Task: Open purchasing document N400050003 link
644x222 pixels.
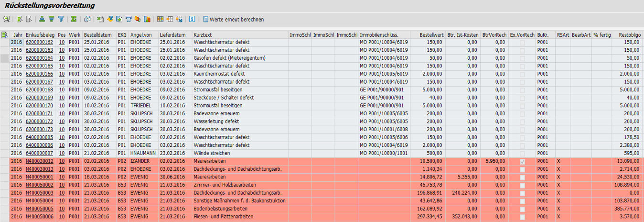Action: click(x=39, y=193)
